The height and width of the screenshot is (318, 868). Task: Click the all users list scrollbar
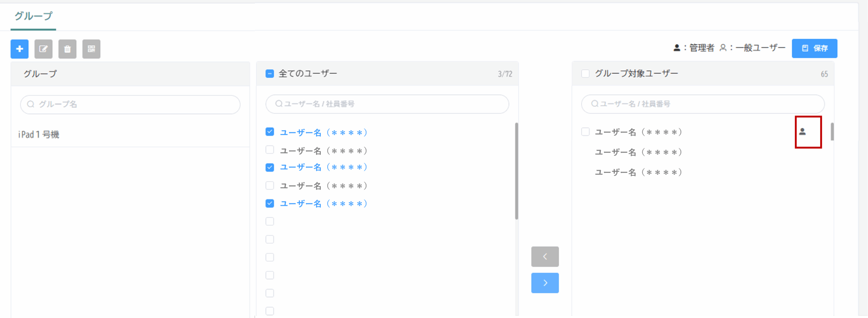click(516, 171)
